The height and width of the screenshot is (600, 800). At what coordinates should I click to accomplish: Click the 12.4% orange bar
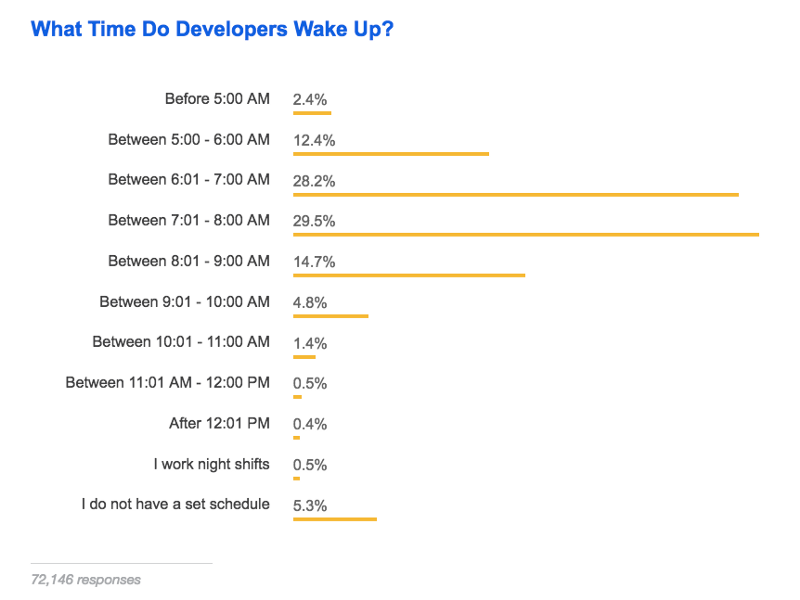[391, 154]
